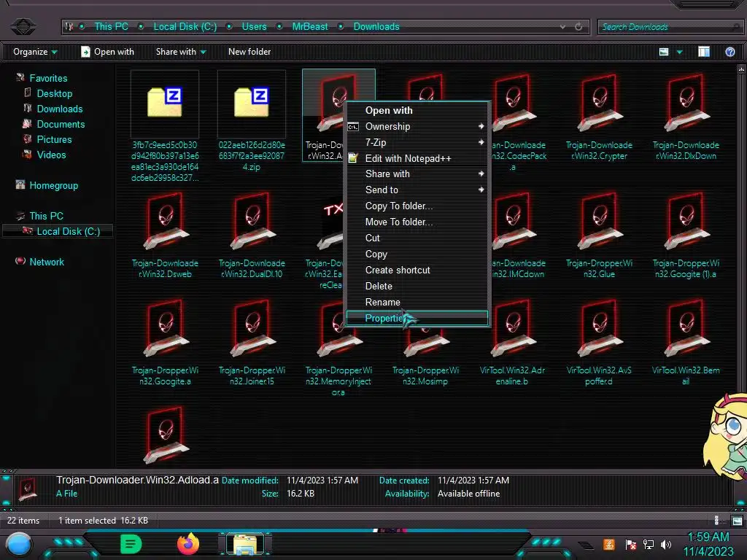This screenshot has height=560, width=747.
Task: Expand the Send to submenu
Action: coord(417,190)
